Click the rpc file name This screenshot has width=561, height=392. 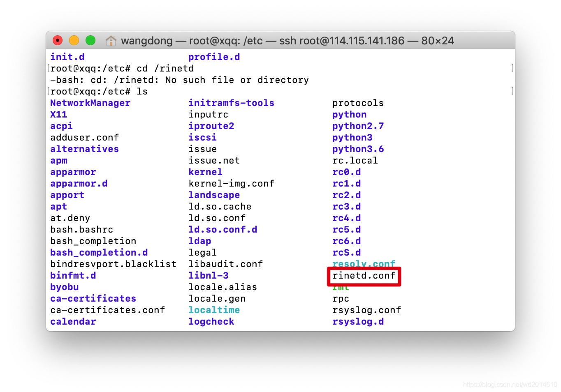coord(341,299)
